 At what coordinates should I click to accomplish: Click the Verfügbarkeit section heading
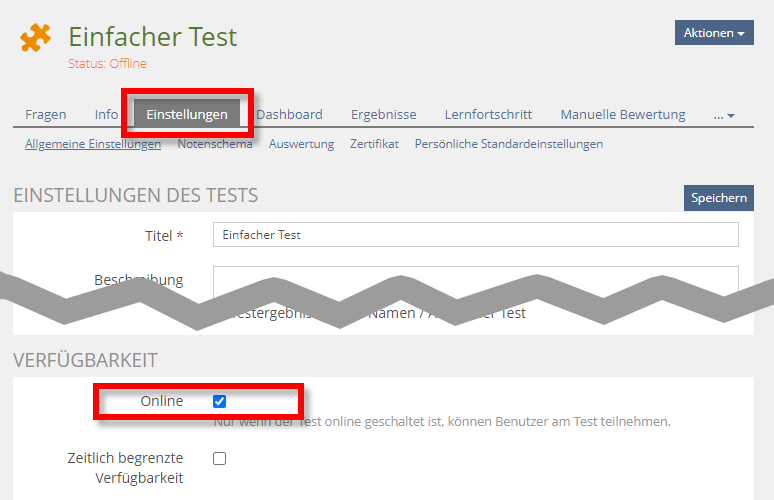[85, 360]
